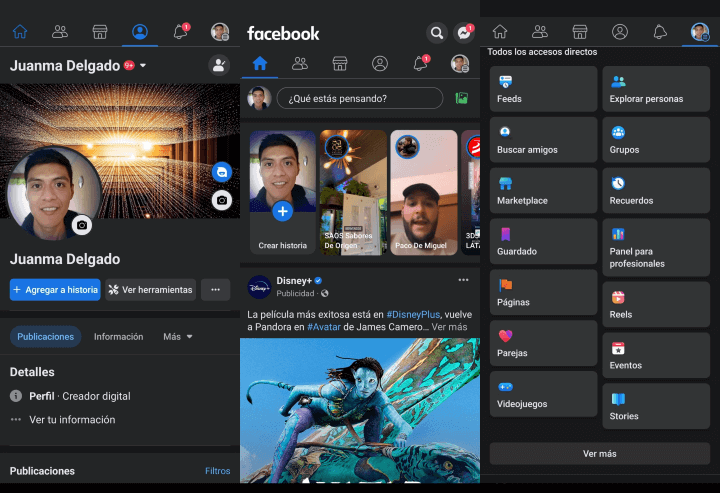Open the Avatar ad image

360,410
